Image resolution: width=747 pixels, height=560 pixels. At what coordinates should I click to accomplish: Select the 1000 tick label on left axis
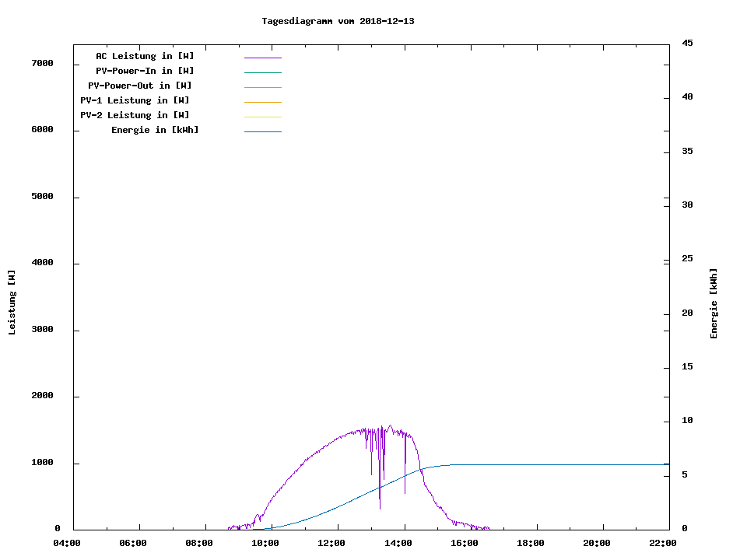click(42, 463)
